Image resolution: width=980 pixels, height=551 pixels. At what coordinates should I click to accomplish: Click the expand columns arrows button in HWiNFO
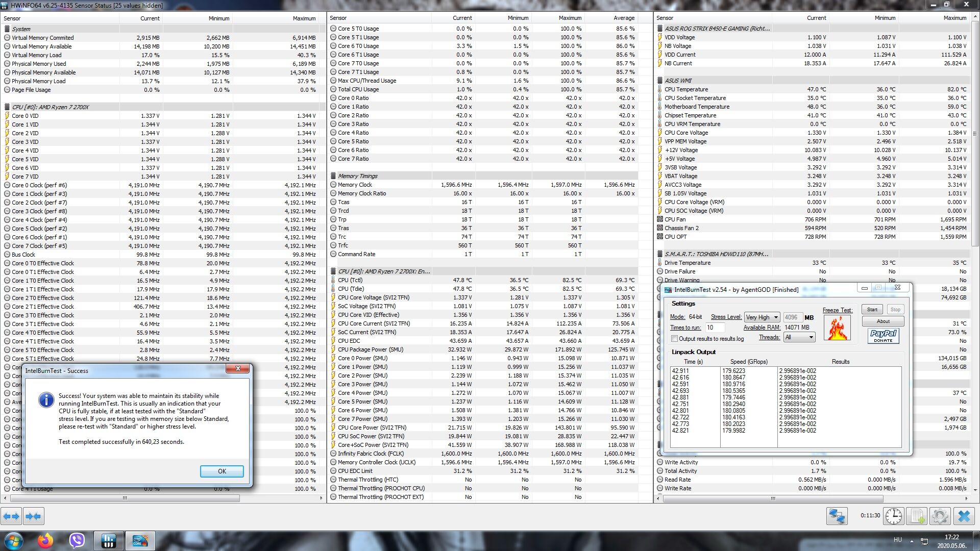pos(11,516)
